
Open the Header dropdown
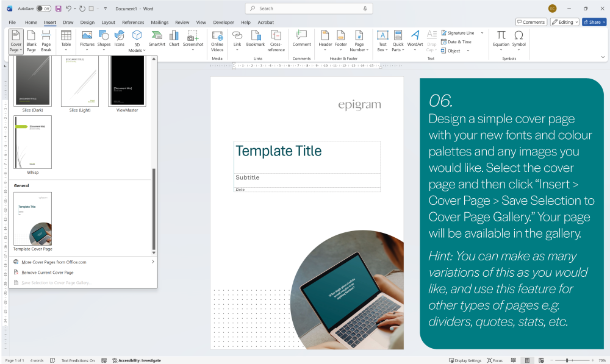(325, 41)
